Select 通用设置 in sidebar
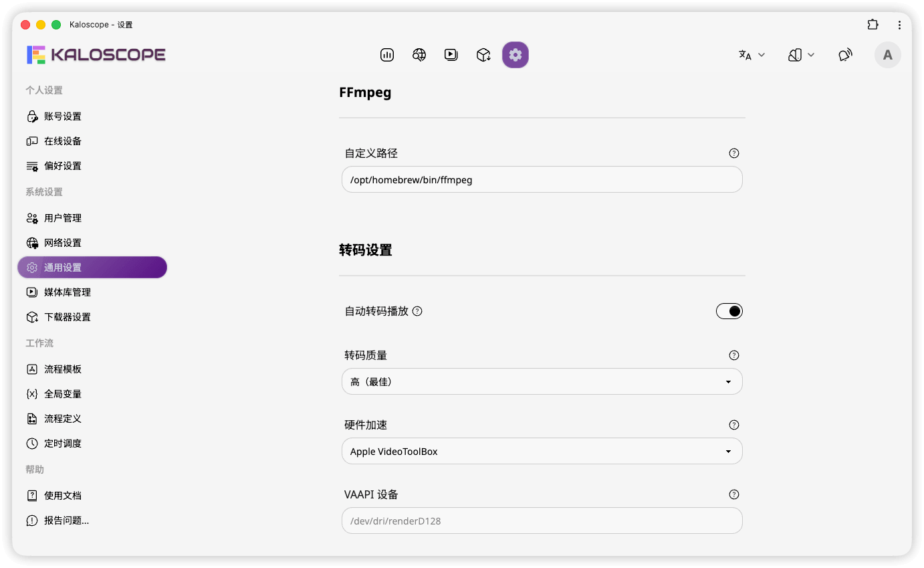924x568 pixels. click(92, 268)
